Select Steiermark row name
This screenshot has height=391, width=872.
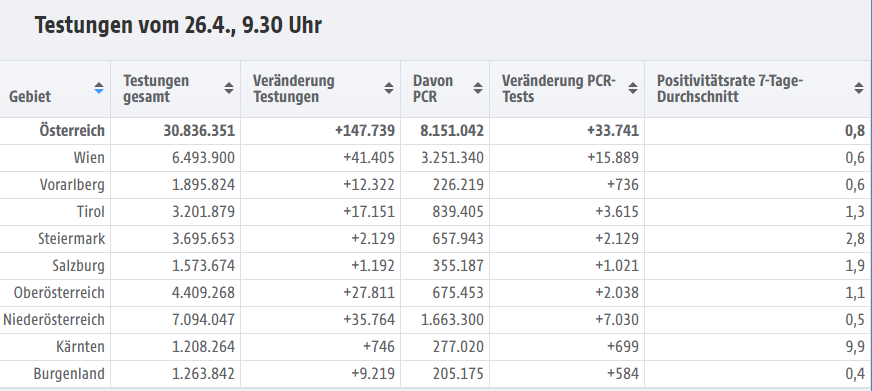pos(71,239)
